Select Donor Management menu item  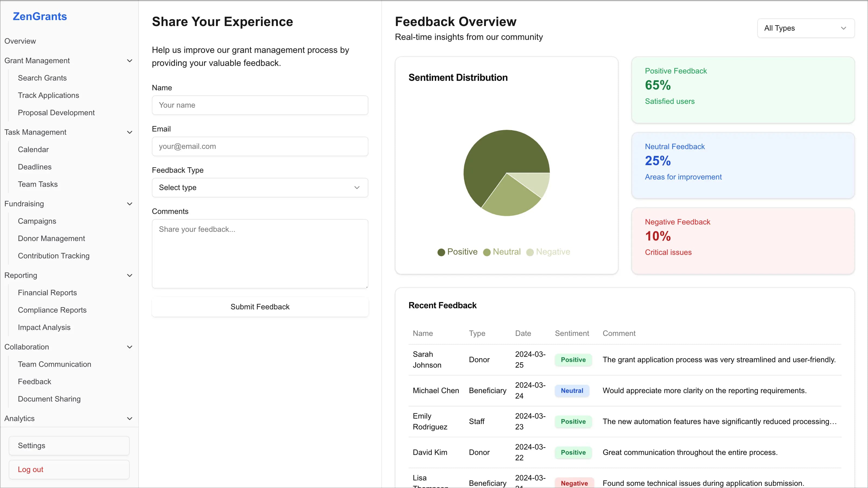tap(51, 238)
